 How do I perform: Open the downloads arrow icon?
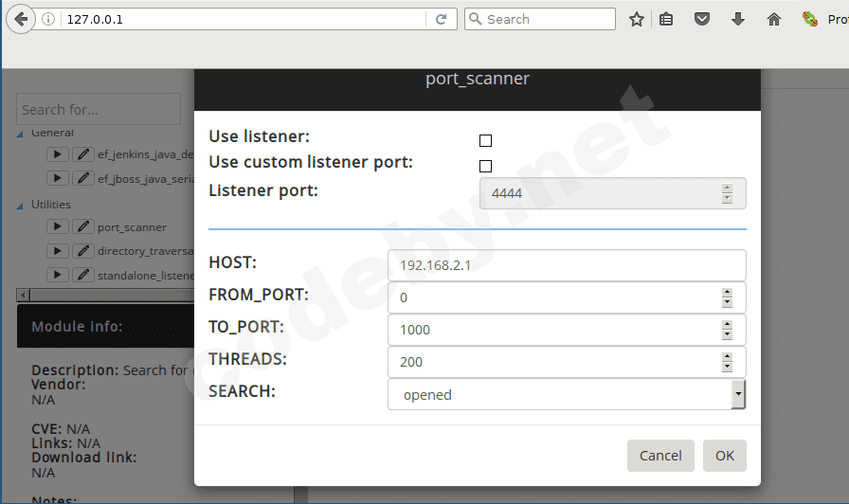[738, 19]
